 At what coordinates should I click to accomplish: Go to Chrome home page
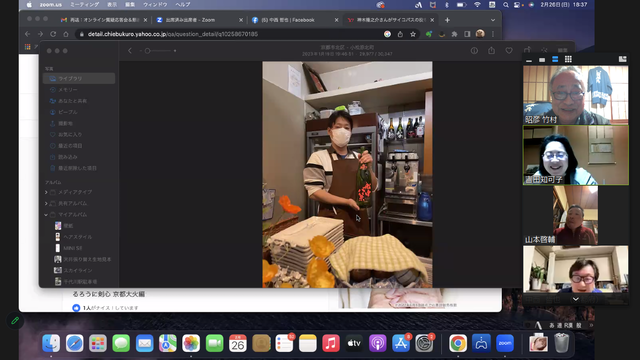coord(66,34)
